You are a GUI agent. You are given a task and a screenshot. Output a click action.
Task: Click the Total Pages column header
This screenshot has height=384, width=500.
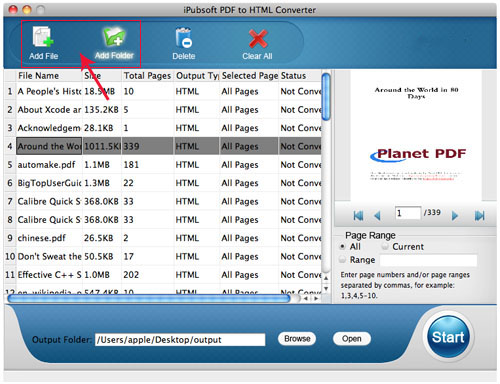pos(147,76)
